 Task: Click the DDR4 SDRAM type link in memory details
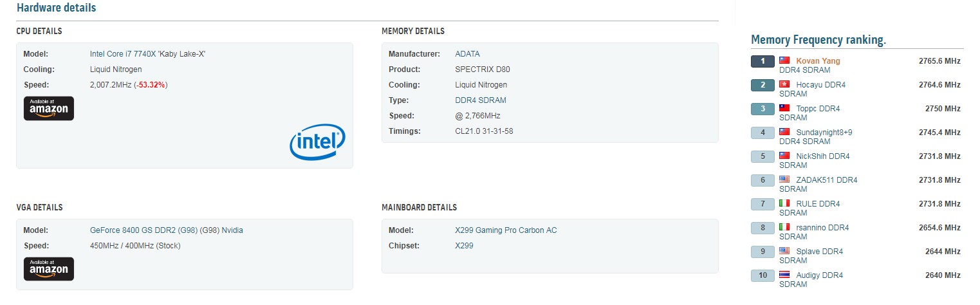point(480,100)
